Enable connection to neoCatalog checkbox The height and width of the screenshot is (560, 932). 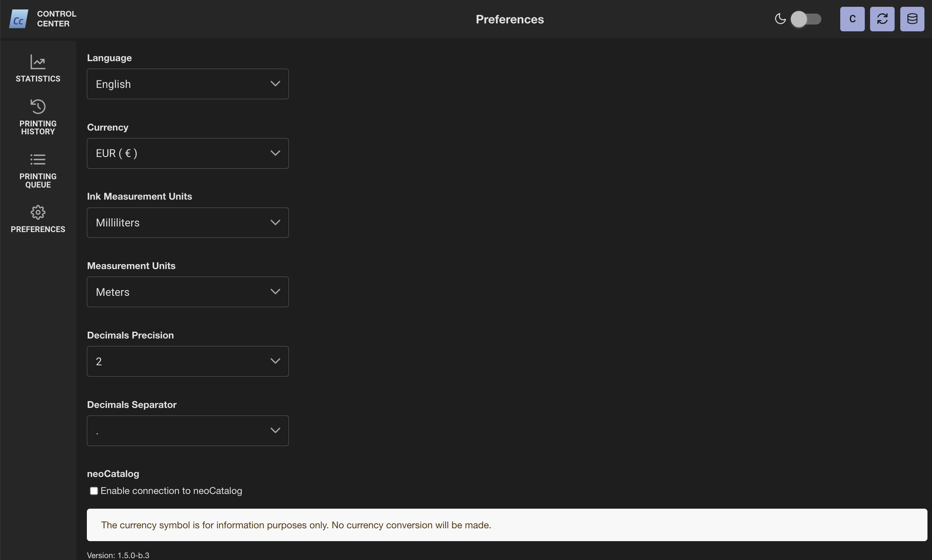click(x=94, y=491)
